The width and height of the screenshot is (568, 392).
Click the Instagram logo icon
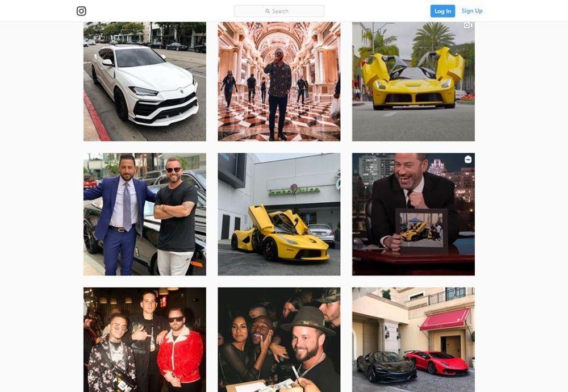(x=81, y=11)
